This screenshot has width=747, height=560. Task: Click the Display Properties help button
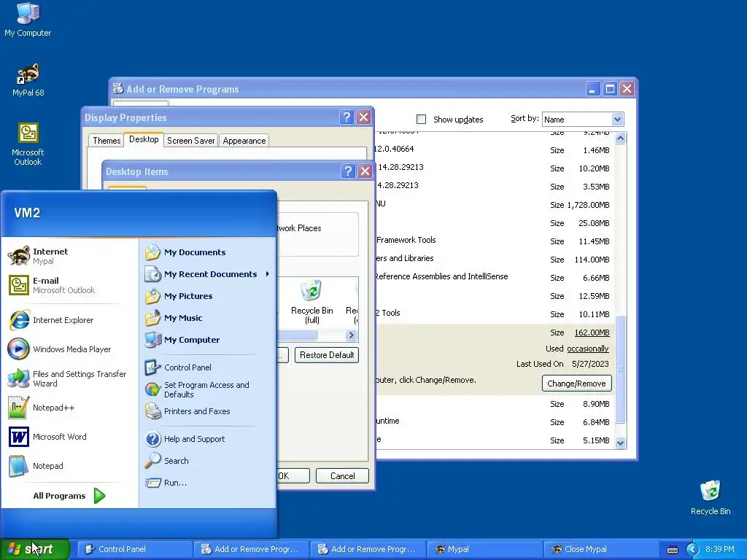pyautogui.click(x=347, y=117)
